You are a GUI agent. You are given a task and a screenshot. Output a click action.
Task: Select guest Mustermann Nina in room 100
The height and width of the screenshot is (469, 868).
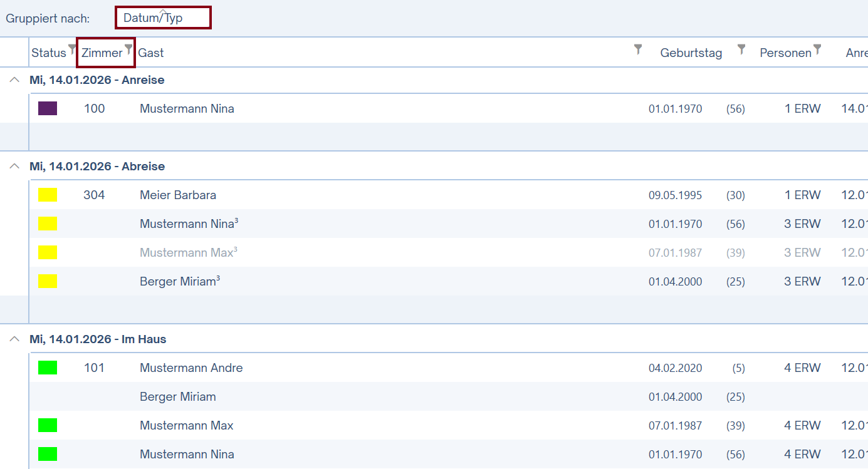[x=187, y=108]
